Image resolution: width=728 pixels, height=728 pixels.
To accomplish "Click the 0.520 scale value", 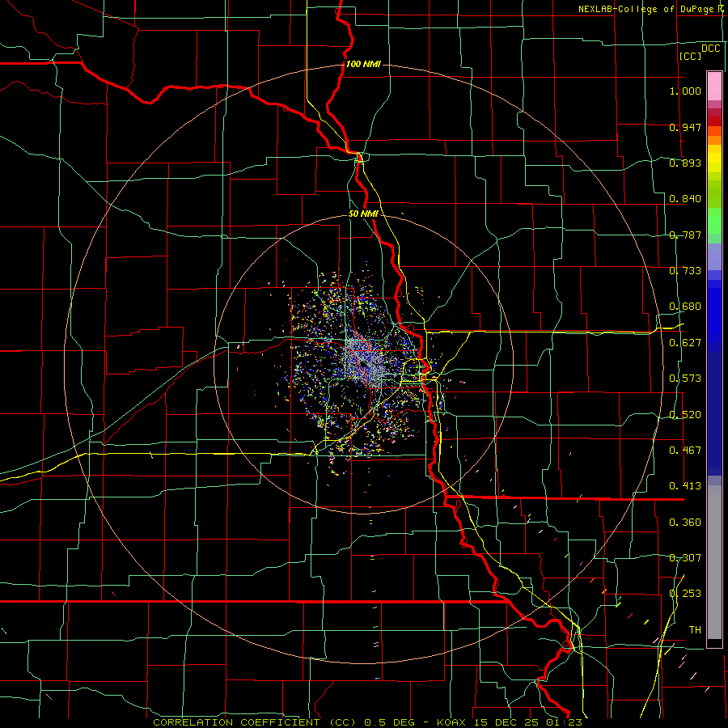I will [685, 415].
